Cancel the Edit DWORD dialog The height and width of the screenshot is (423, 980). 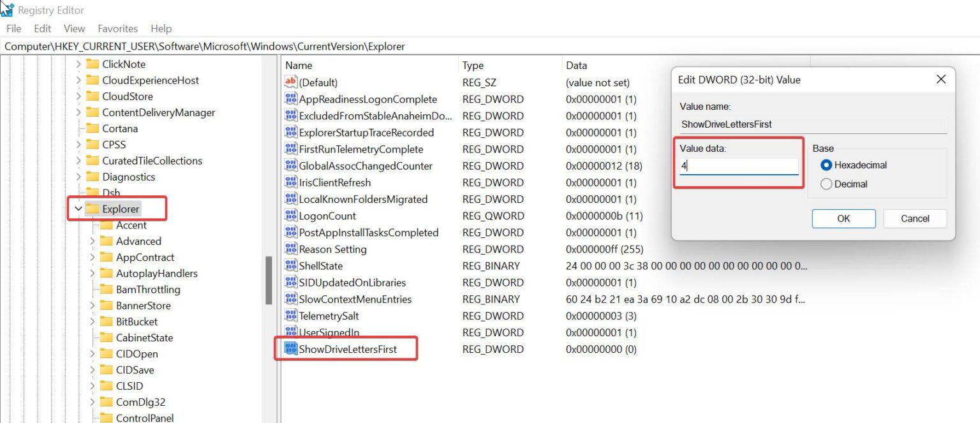pos(915,218)
